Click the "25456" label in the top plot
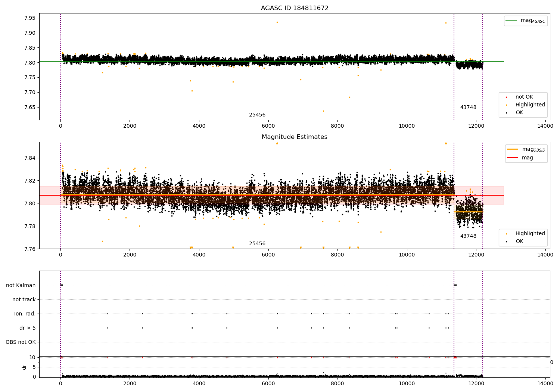 coord(257,115)
